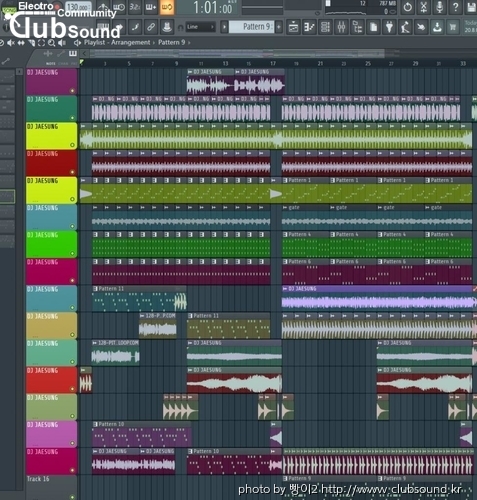This screenshot has height=500, width=477.
Task: Click the export download-arrow icon
Action: pos(437,27)
